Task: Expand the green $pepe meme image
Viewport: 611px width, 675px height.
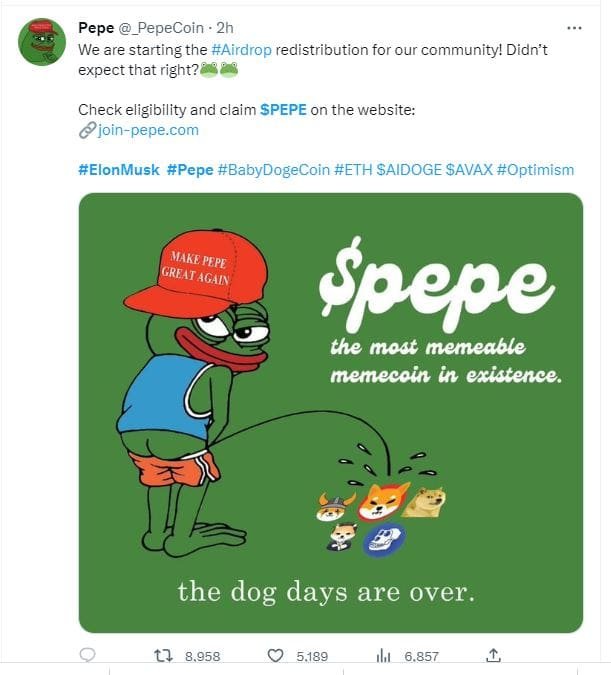Action: tap(330, 411)
